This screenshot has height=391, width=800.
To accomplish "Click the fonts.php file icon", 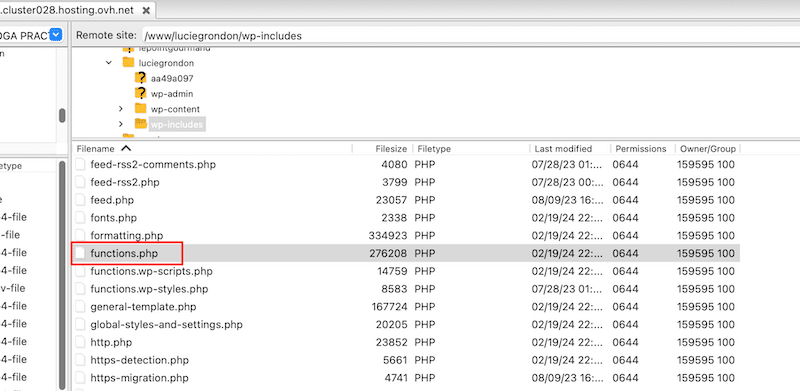I will tap(80, 218).
